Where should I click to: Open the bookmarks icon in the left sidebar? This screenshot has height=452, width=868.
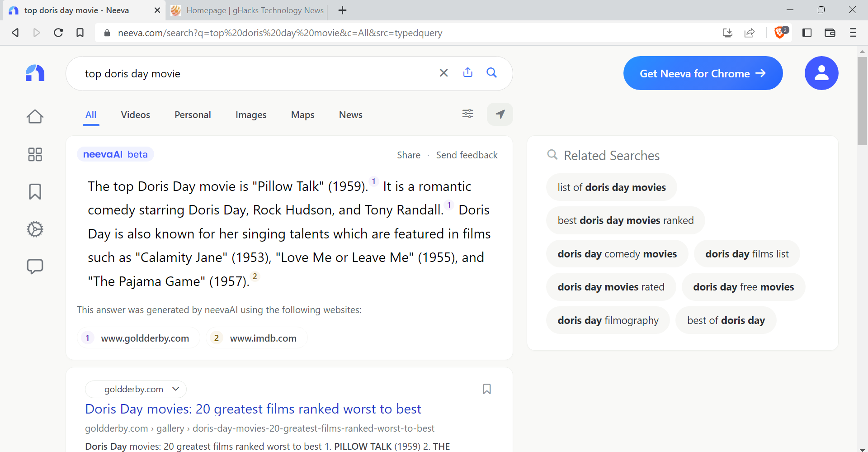click(x=35, y=192)
